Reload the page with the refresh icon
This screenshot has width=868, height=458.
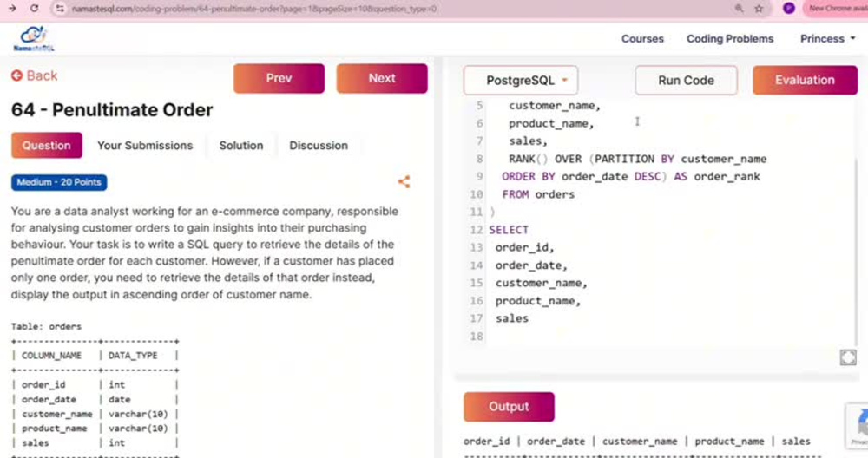point(34,9)
